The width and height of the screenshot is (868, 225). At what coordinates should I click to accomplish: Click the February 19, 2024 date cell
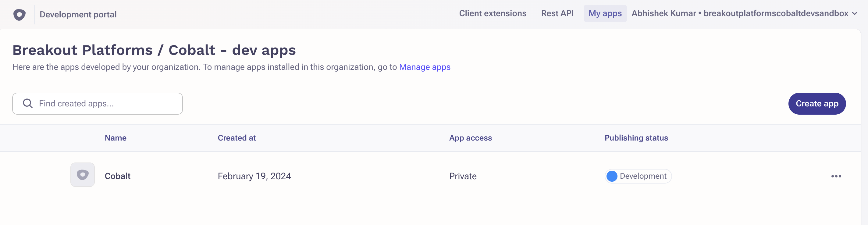click(x=254, y=176)
